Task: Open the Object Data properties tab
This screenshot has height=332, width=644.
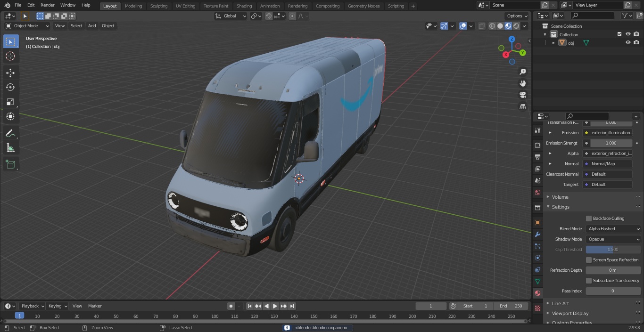Action: pyautogui.click(x=537, y=281)
